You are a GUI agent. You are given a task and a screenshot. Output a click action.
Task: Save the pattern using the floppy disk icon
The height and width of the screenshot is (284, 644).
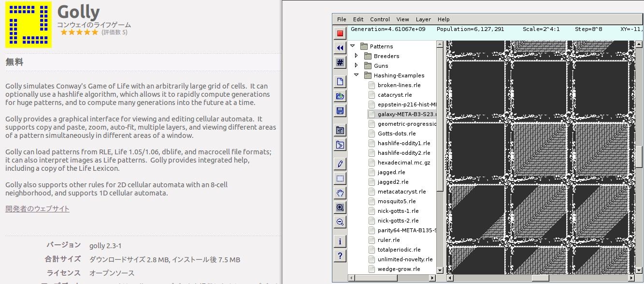tap(340, 111)
